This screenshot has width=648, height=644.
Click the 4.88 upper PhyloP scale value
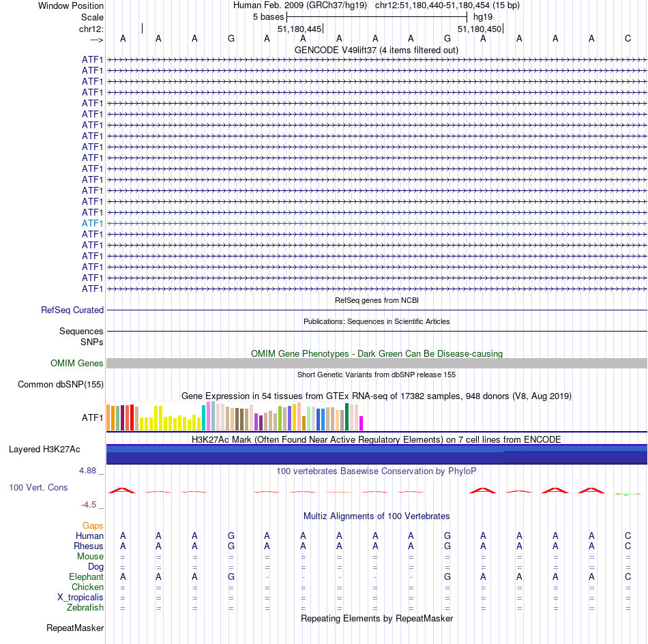click(87, 471)
